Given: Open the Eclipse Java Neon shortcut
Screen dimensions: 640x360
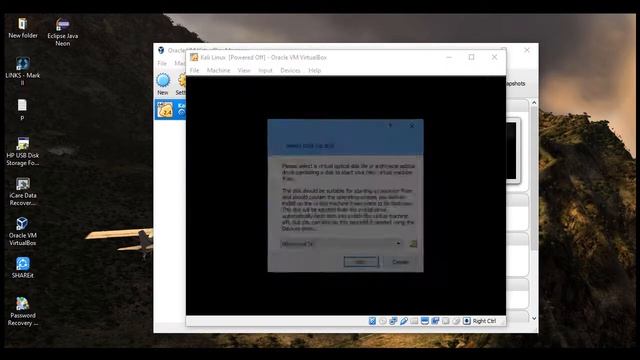Looking at the screenshot, I should [x=62, y=32].
